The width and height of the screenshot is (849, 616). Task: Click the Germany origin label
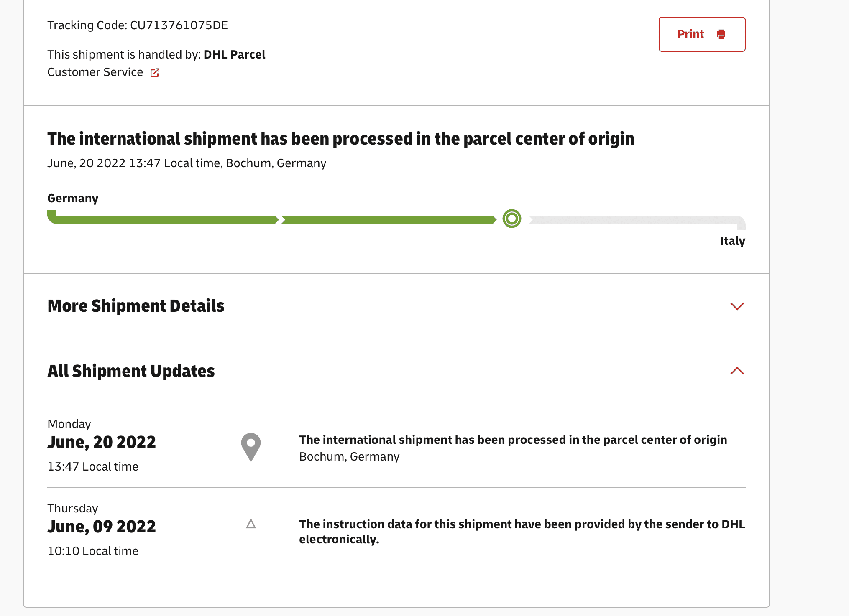tap(73, 198)
